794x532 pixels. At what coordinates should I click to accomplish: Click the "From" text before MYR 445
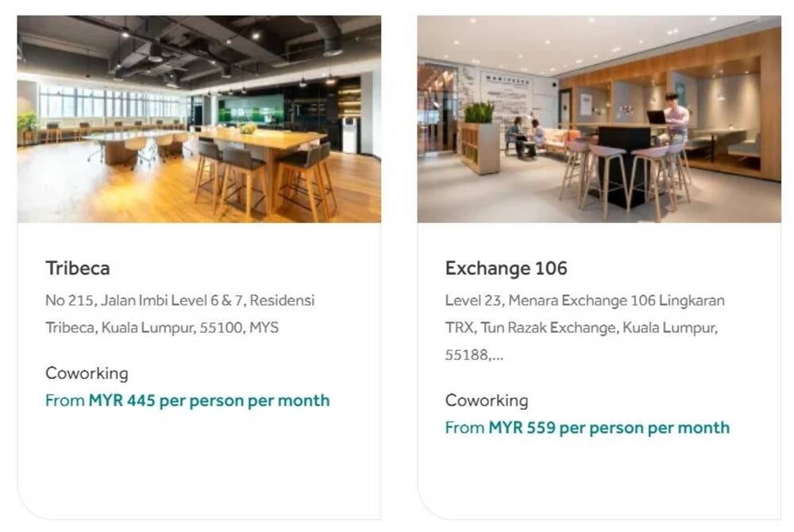64,400
